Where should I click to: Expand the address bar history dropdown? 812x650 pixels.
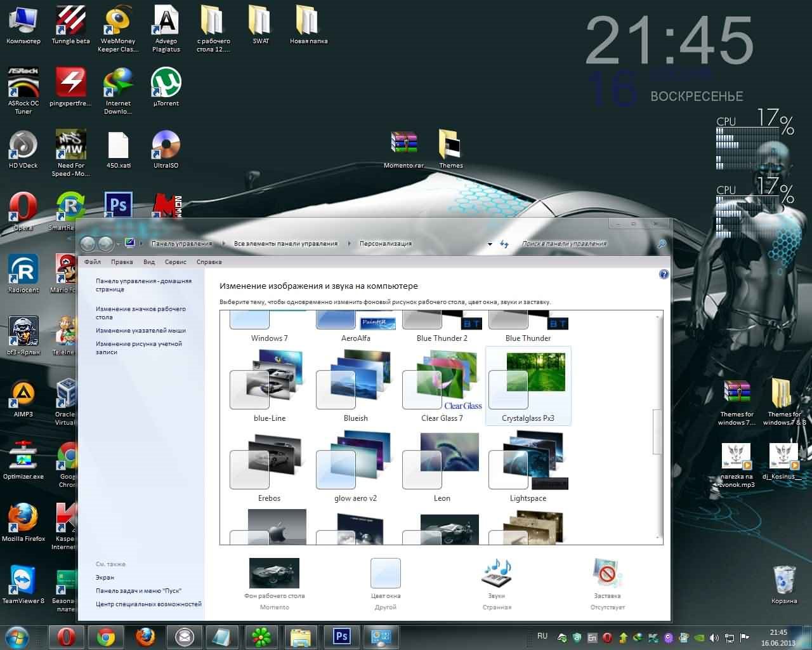click(x=490, y=244)
